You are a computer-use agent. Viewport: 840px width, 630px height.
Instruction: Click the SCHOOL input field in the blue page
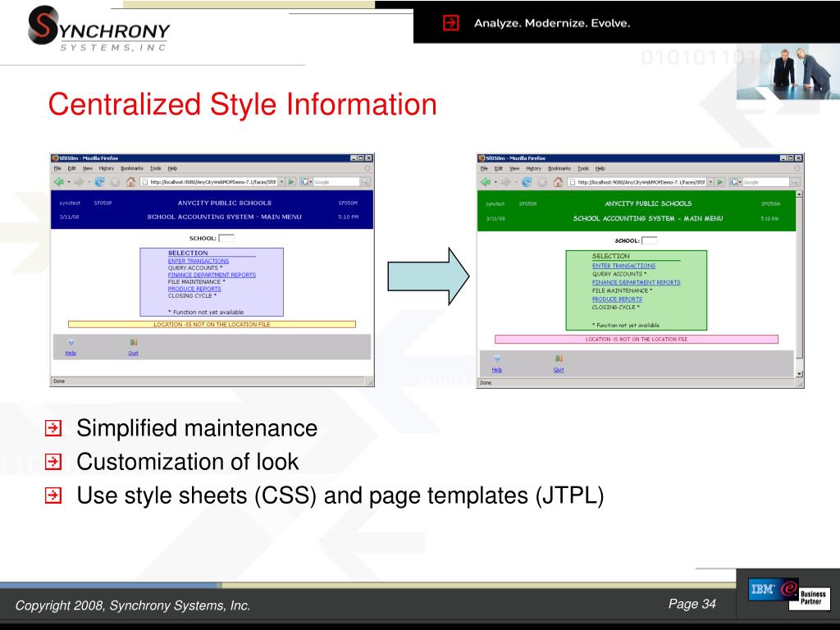click(226, 238)
